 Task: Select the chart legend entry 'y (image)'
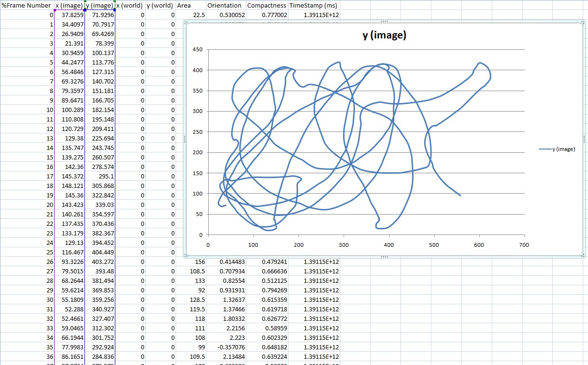[x=557, y=149]
